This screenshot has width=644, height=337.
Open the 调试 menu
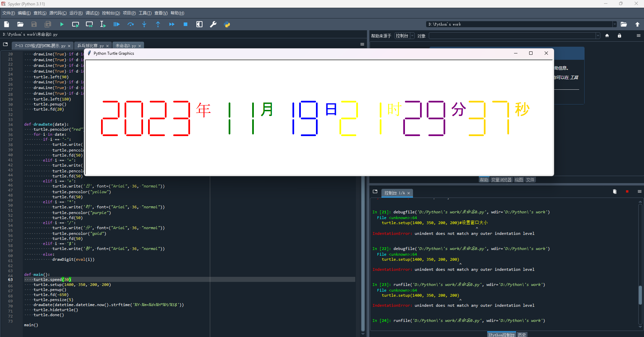92,13
